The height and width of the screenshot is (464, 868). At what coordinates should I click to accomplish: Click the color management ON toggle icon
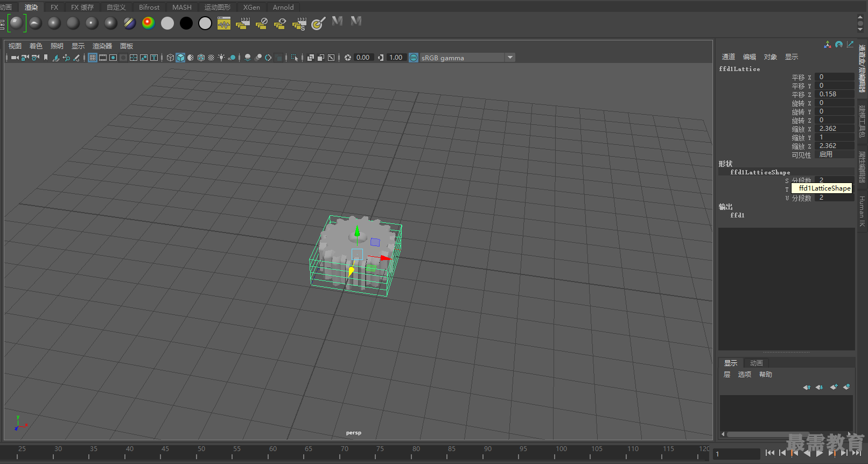pos(414,58)
